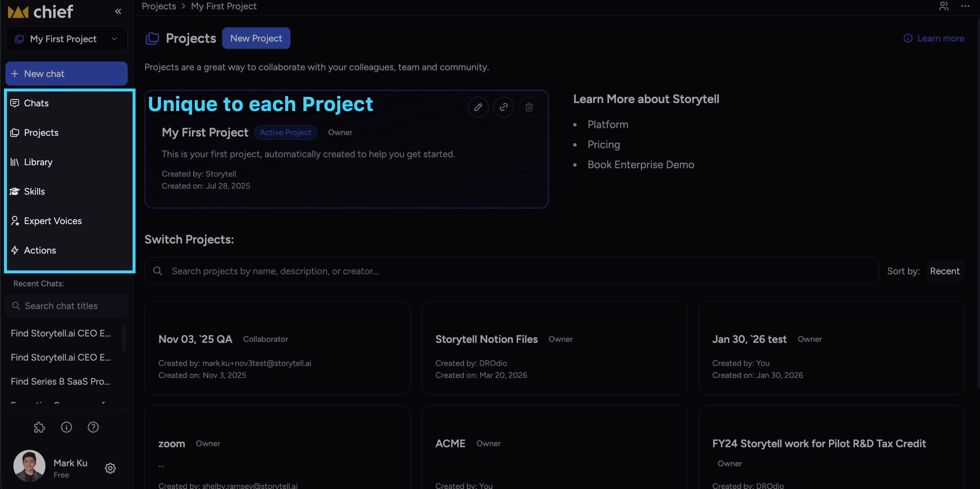The image size is (980, 489).
Task: Collapse the sidebar with the double-chevron icon
Action: point(118,11)
